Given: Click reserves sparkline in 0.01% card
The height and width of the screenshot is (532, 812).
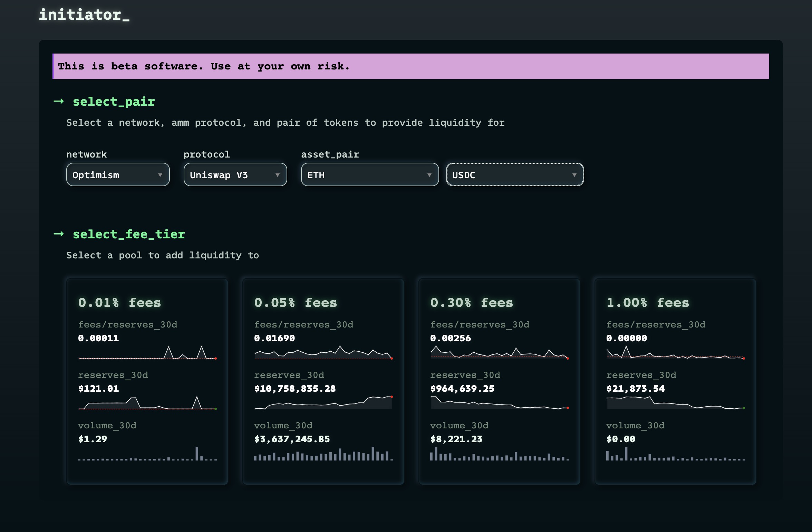Looking at the screenshot, I should pyautogui.click(x=147, y=403).
